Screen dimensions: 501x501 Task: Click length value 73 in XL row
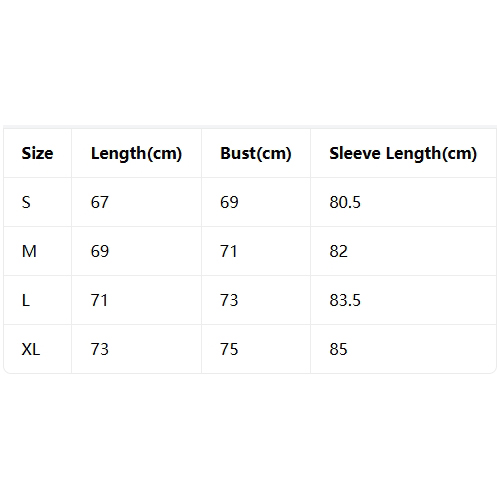tap(99, 349)
